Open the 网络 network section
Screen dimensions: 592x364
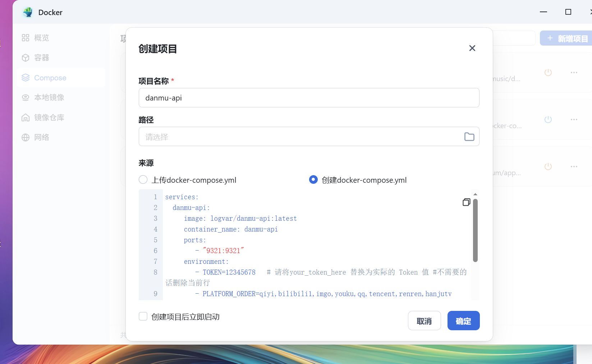(x=41, y=137)
